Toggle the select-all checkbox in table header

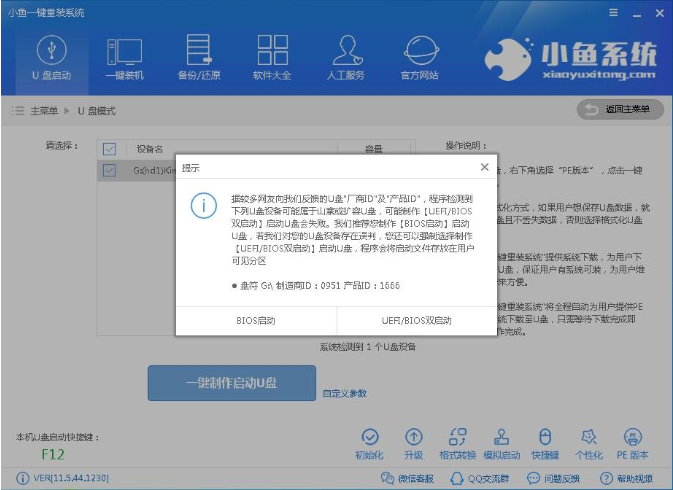(110, 149)
